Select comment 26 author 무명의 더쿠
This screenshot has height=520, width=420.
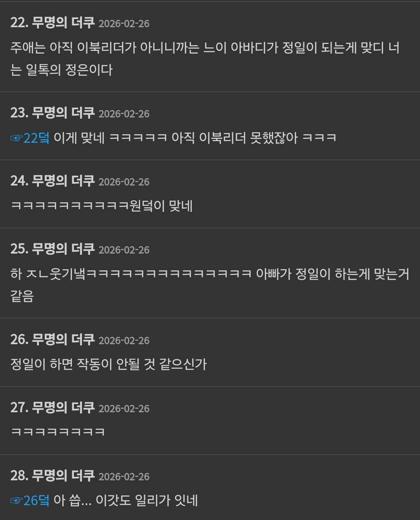63,340
